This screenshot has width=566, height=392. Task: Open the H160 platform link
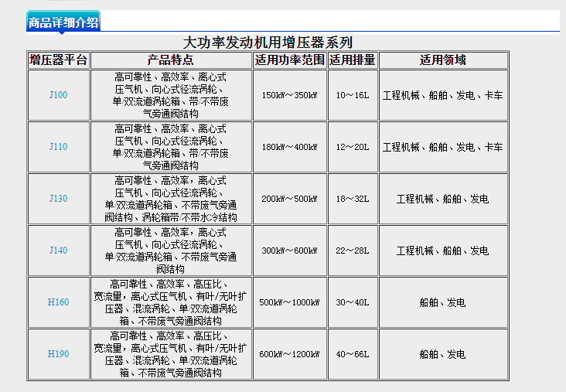point(59,302)
